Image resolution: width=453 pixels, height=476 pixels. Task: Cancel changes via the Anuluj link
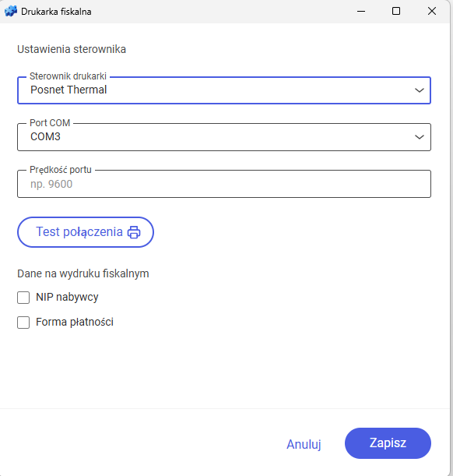point(304,444)
